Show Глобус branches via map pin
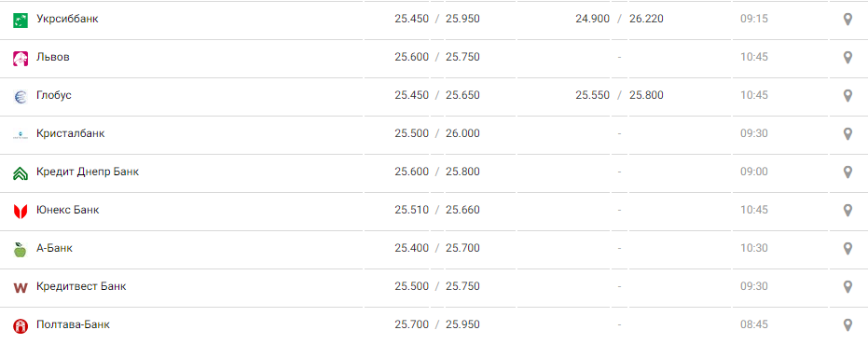This screenshot has height=344, width=868. pos(847,96)
